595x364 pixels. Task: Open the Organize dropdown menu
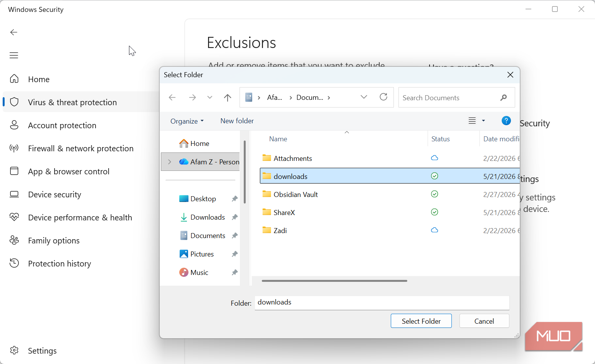(x=187, y=121)
